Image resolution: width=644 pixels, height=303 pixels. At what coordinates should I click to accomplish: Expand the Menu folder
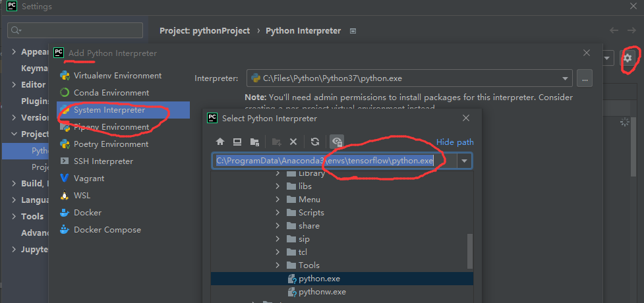278,200
